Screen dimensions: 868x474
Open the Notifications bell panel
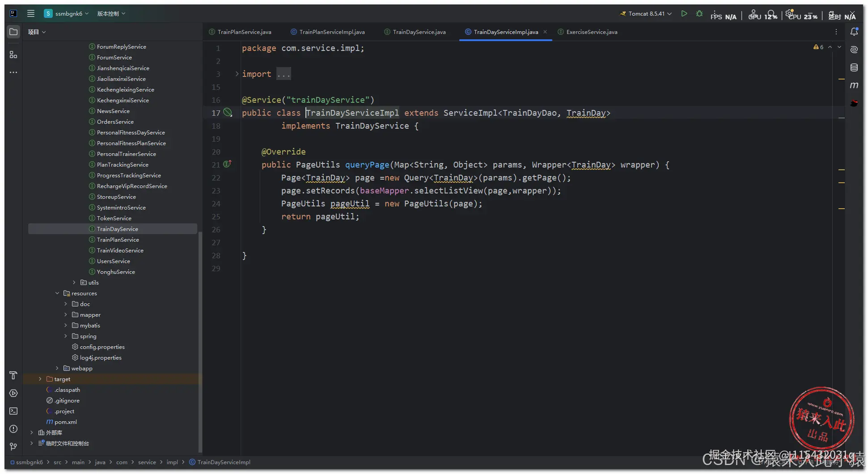[x=854, y=32]
